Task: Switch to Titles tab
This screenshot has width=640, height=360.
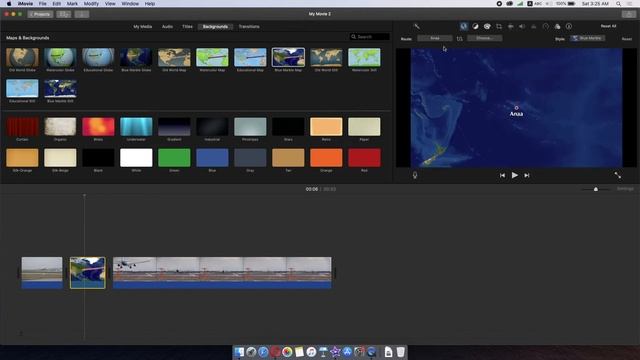Action: 187,27
